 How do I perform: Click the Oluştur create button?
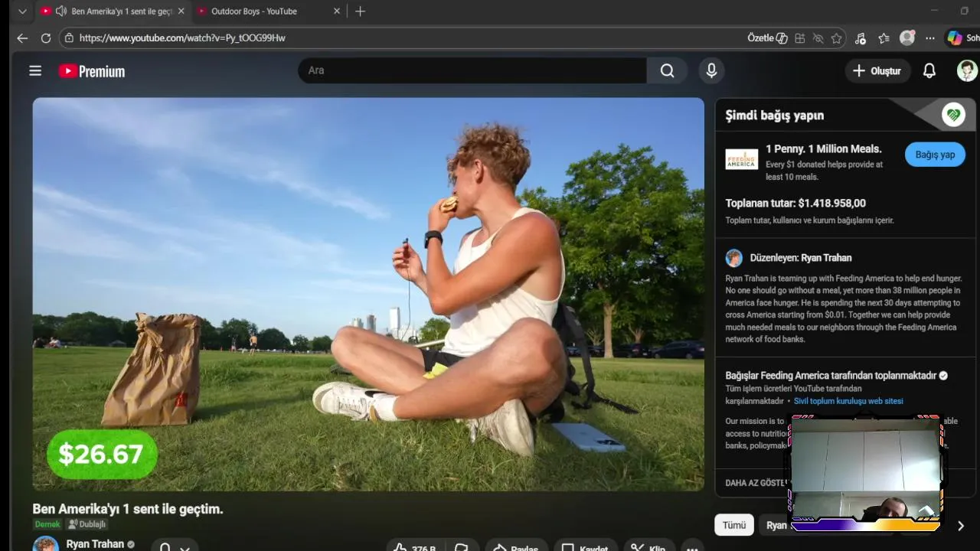(x=877, y=70)
